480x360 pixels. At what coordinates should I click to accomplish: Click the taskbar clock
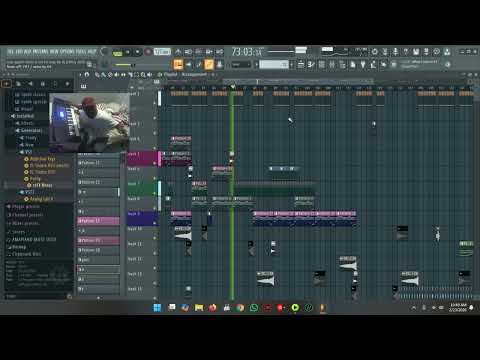pos(457,307)
